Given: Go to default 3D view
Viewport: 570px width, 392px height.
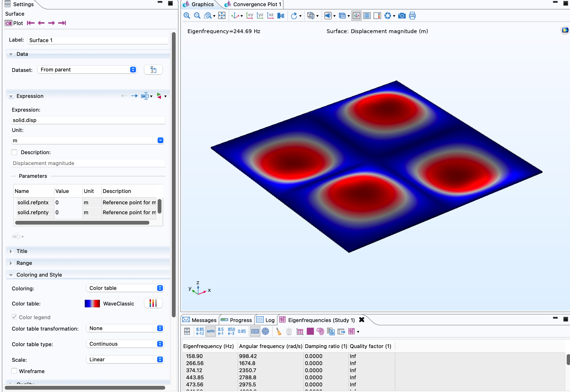Looking at the screenshot, I should tap(235, 16).
